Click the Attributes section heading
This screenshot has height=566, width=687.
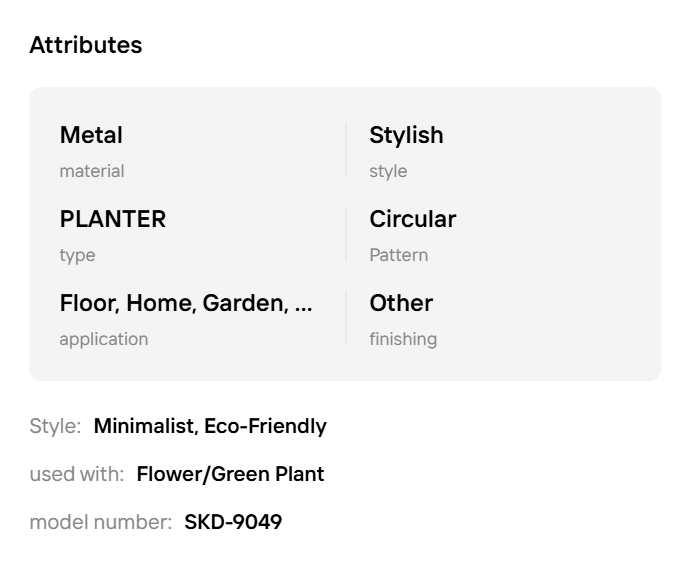pos(86,45)
